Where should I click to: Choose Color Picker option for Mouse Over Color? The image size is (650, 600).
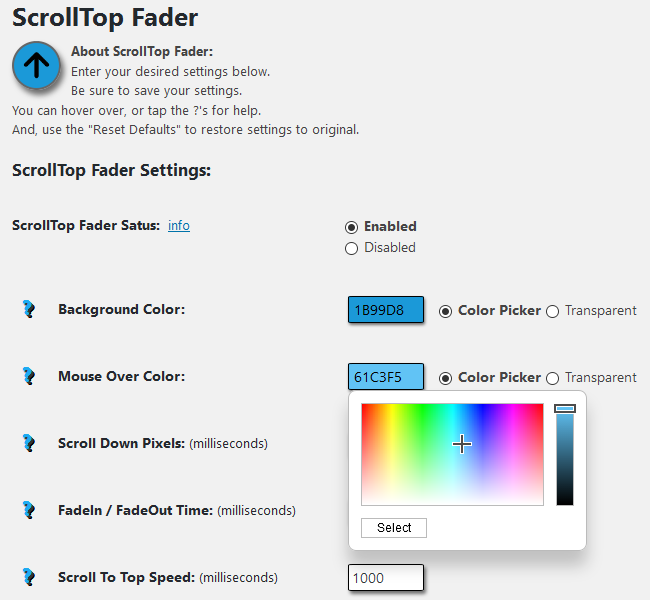445,378
